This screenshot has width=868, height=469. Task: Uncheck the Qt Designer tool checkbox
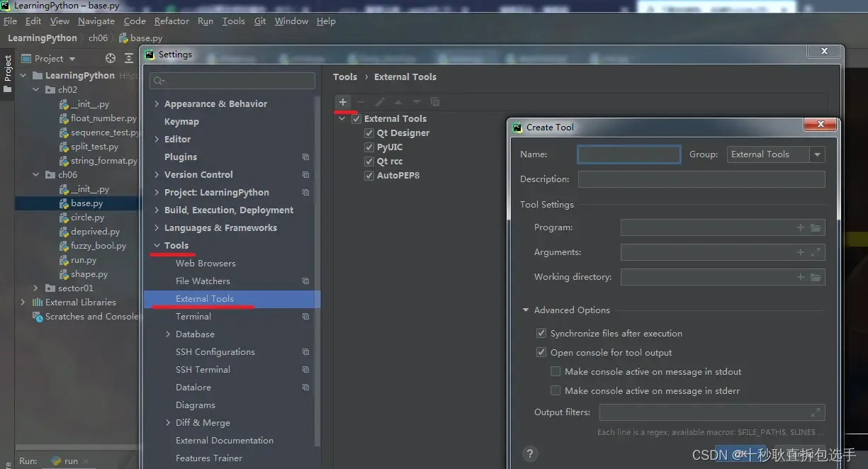click(x=369, y=133)
